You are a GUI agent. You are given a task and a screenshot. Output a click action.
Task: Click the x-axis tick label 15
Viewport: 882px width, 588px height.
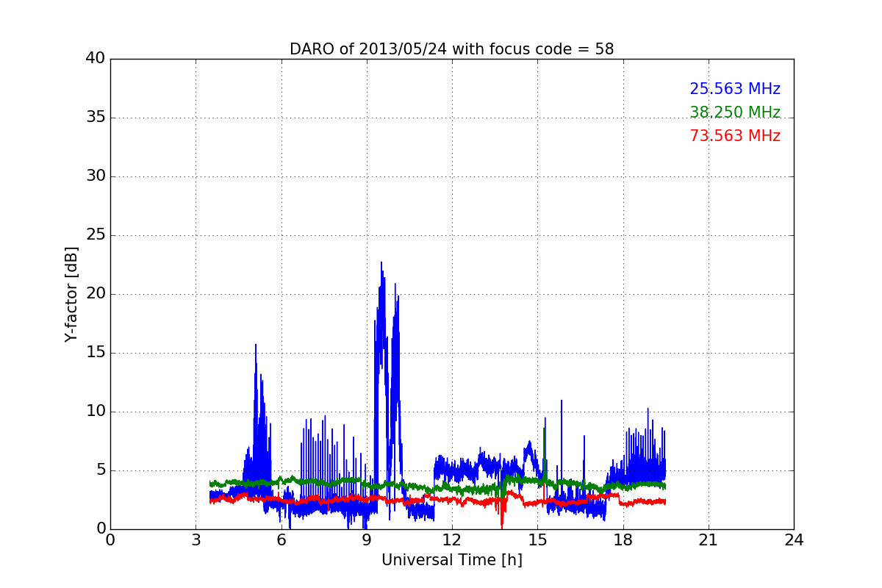[537, 540]
